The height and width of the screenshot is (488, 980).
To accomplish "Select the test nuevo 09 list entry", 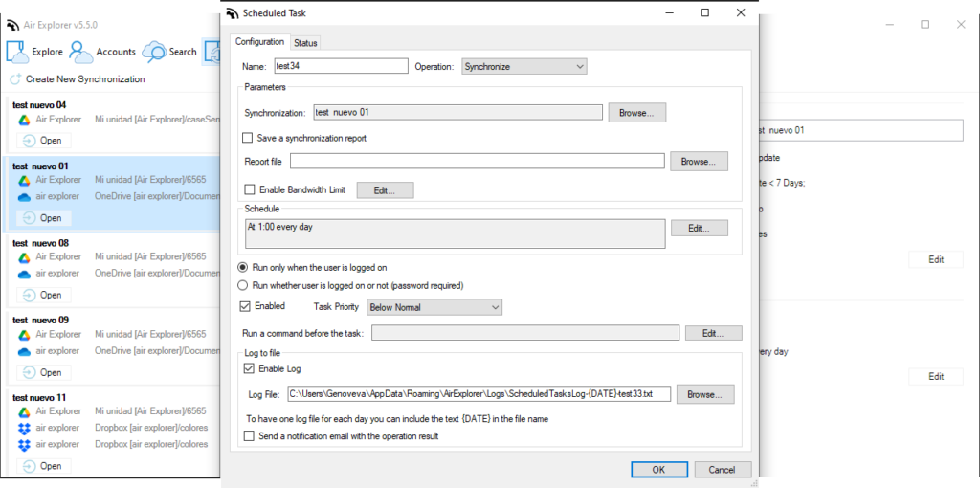I will [113, 349].
